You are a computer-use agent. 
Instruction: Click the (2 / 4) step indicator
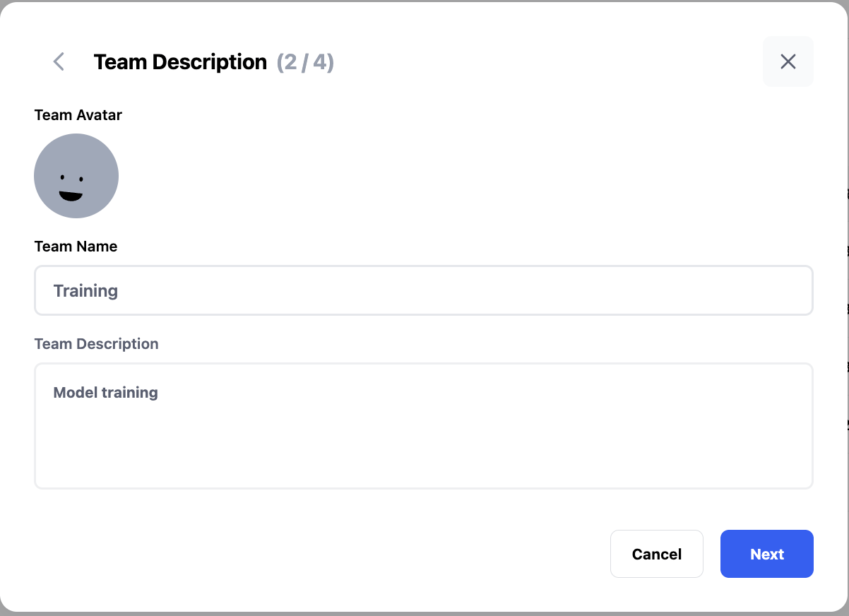click(x=305, y=62)
